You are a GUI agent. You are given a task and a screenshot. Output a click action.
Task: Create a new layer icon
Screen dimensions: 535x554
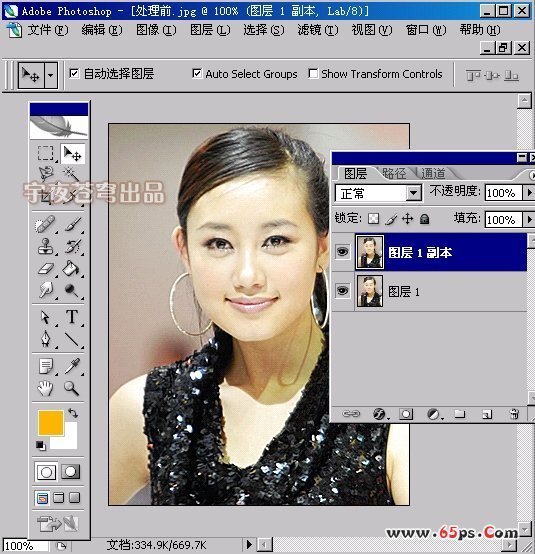coord(487,414)
